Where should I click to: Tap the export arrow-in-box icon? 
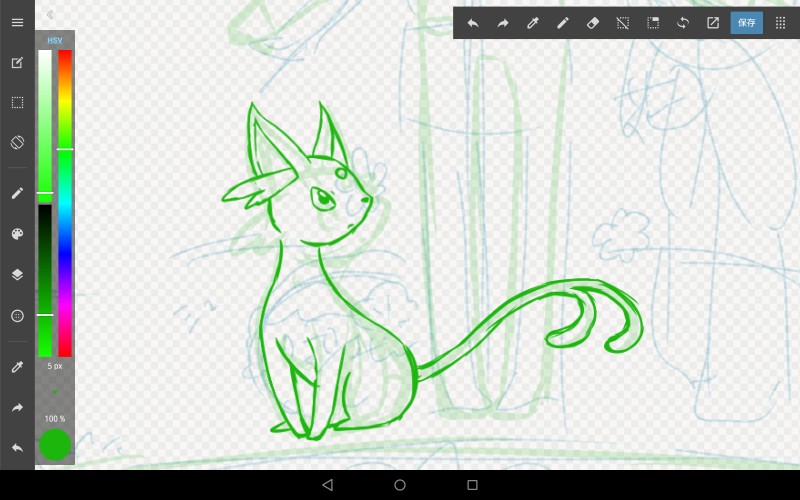(713, 23)
